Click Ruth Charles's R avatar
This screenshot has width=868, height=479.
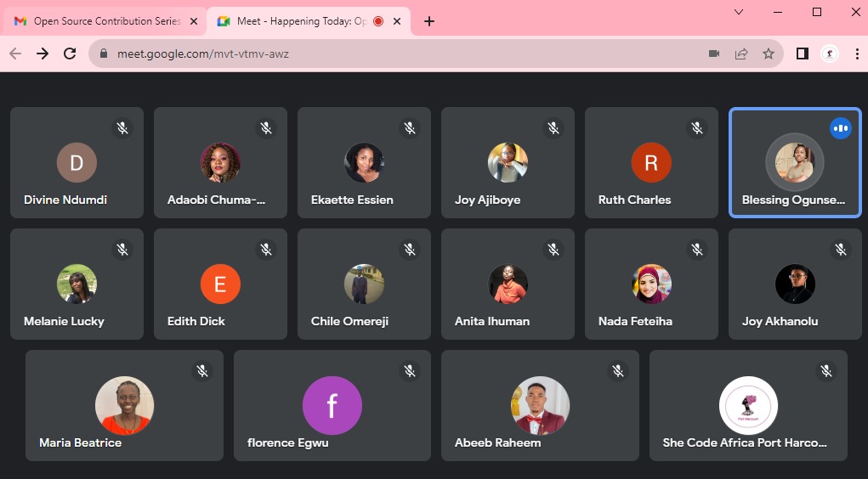(x=651, y=162)
